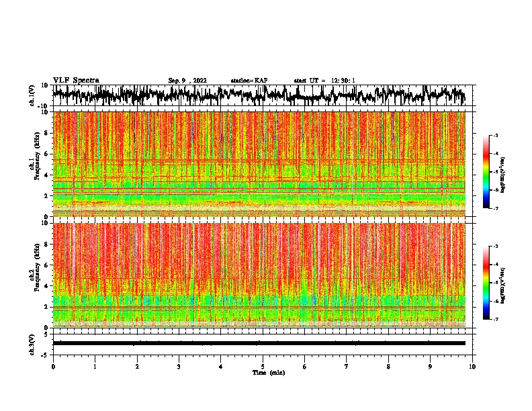Click the "5" tick on ch.3(V) axis
Viewport: 532px width, 411px height.
(x=46, y=334)
